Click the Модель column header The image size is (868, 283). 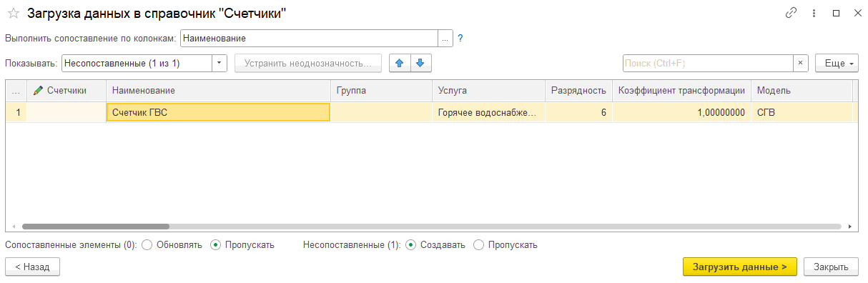pos(802,90)
